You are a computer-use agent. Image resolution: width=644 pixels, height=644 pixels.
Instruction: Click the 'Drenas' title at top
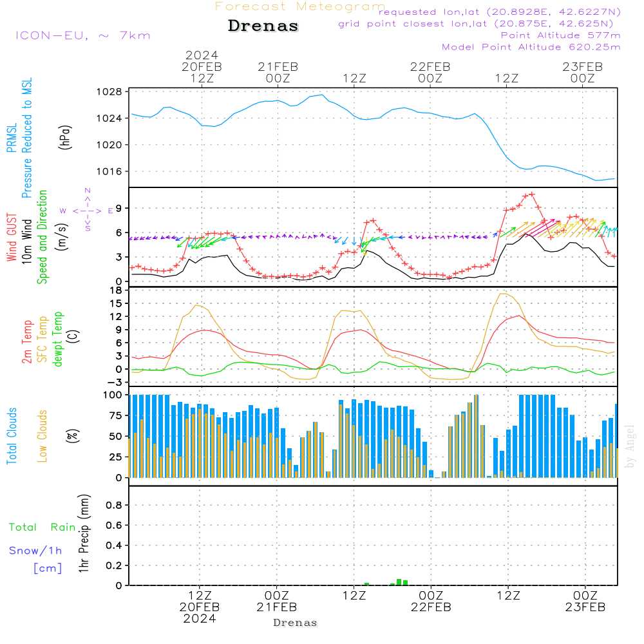click(x=263, y=26)
